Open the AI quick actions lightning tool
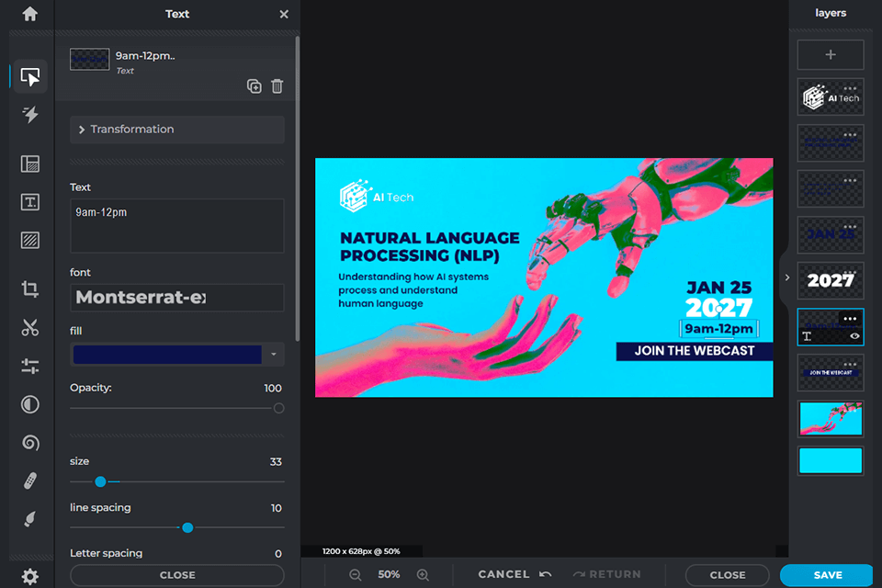The height and width of the screenshot is (588, 882). pyautogui.click(x=29, y=114)
